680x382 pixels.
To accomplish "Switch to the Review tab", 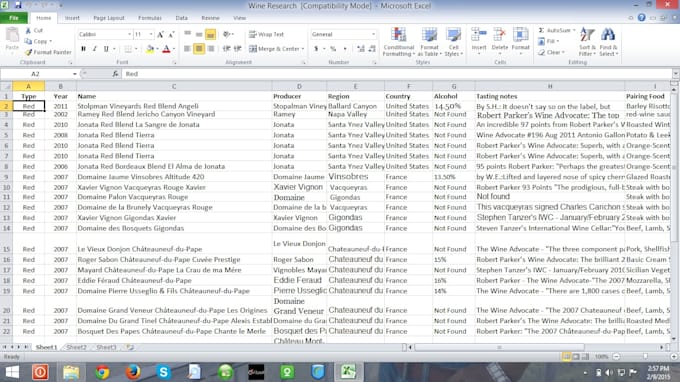I will pyautogui.click(x=210, y=18).
